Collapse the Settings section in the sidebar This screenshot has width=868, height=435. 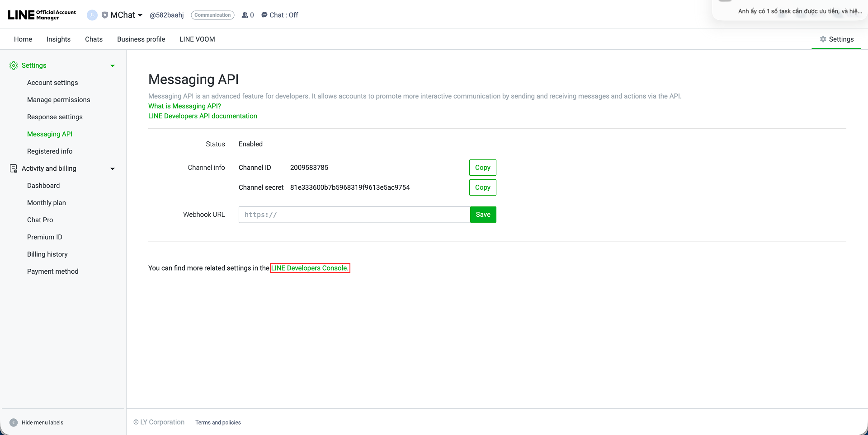pyautogui.click(x=112, y=65)
